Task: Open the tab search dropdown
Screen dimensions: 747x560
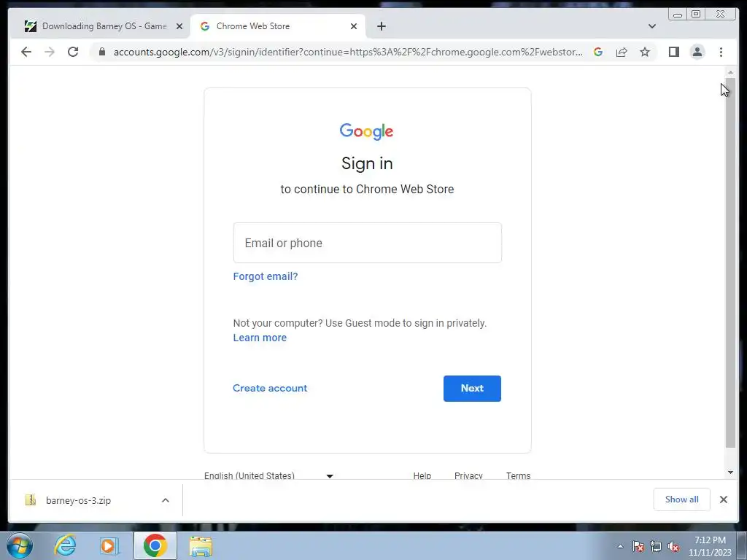Action: pyautogui.click(x=652, y=26)
